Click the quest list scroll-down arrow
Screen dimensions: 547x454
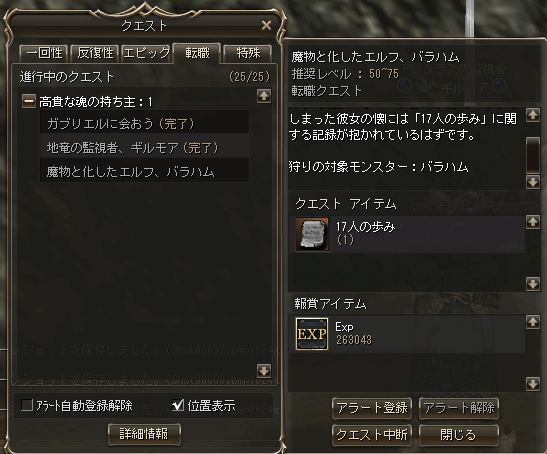tap(264, 371)
